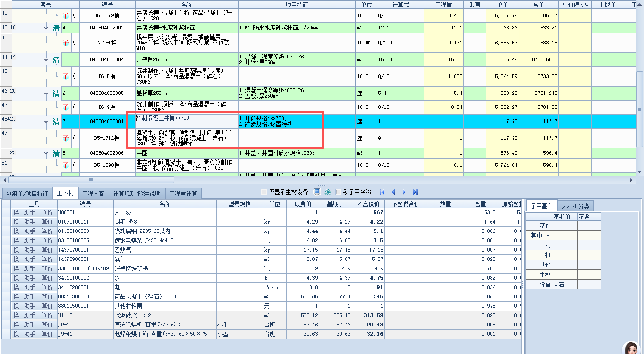Click the 清 icon for 预制混凝土井筒φ700
644x354 pixels.
tap(56, 122)
